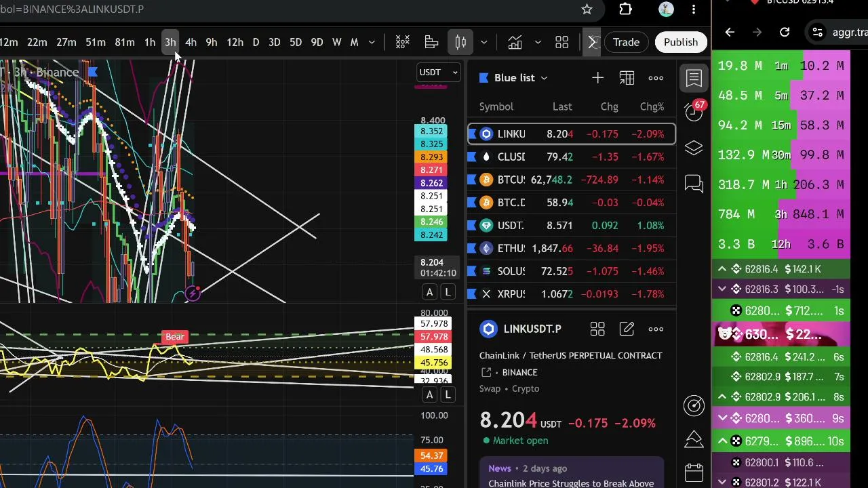Open the browser extensions puzzle icon
The image size is (868, 488).
[625, 9]
